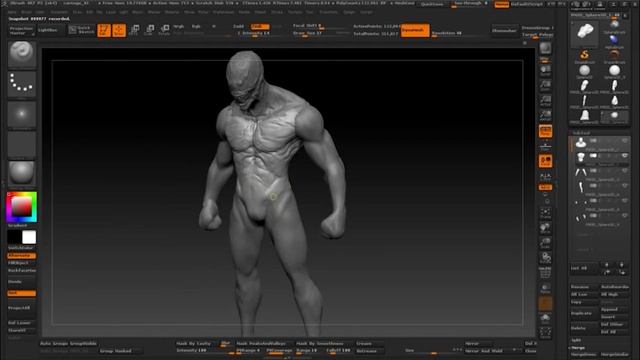The image size is (640, 360).
Task: Click the BPR render icon
Action: [x=545, y=49]
